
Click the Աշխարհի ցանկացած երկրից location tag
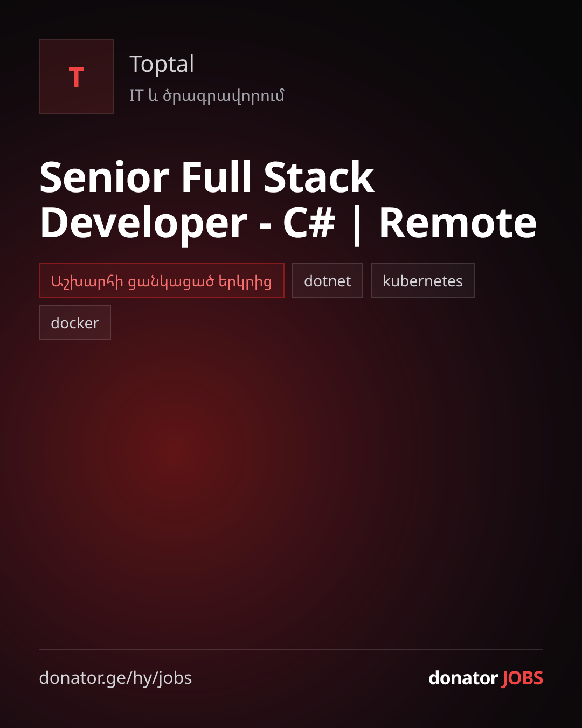point(162,280)
